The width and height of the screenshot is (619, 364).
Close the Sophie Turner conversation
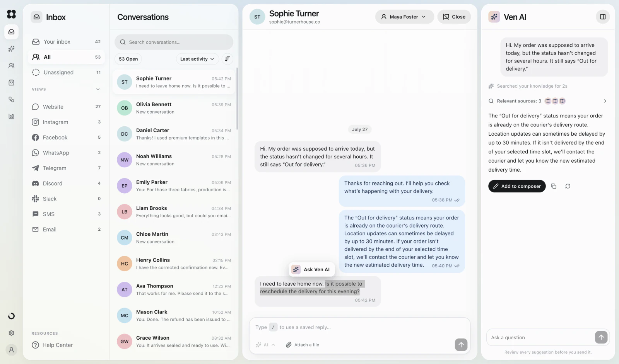(x=454, y=17)
